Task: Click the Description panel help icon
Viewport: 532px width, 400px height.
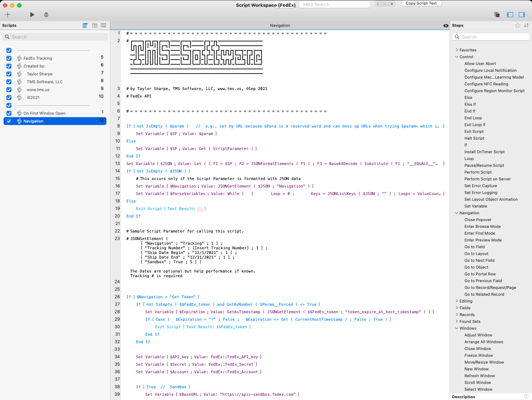Action: [526, 396]
